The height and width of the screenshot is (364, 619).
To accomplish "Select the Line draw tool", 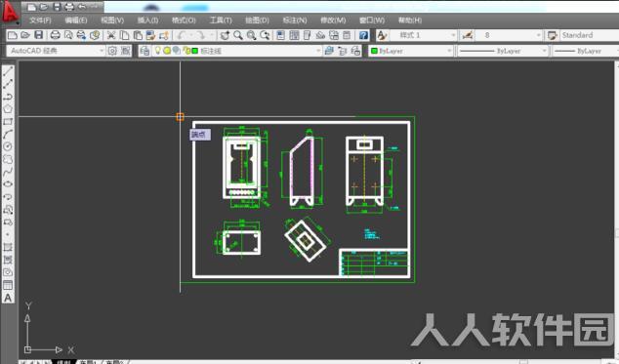I will pos(8,71).
